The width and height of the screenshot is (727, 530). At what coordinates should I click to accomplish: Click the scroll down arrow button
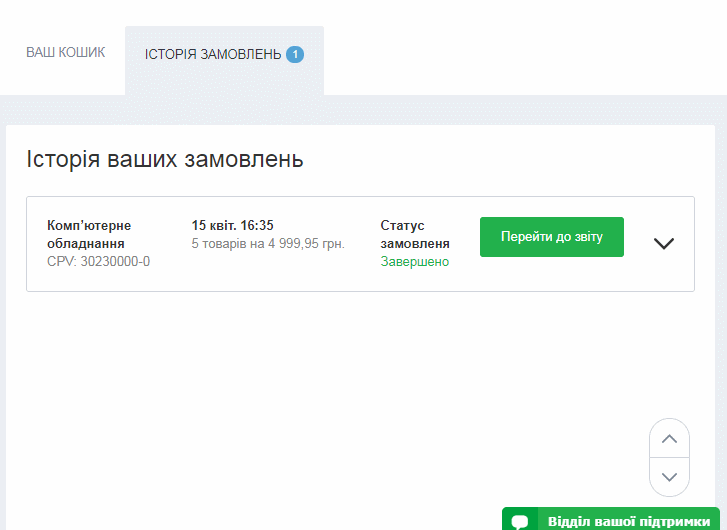point(670,477)
